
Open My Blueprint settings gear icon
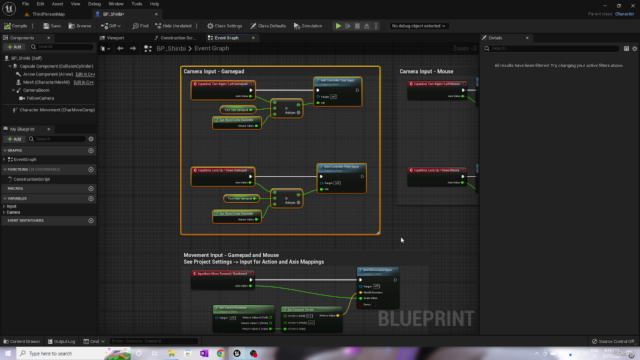91,139
